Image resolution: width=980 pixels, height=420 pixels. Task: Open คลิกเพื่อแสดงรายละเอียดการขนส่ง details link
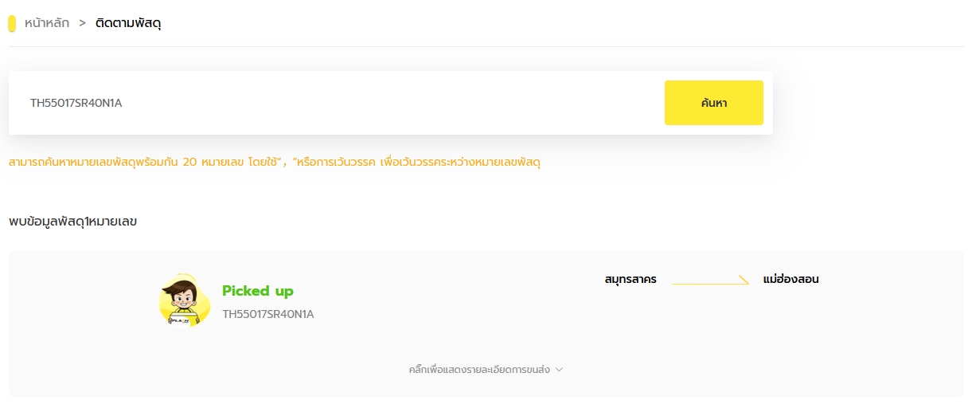pos(480,370)
